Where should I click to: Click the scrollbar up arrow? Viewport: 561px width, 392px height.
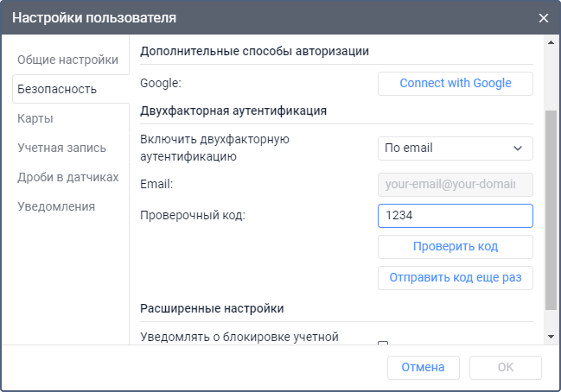[x=551, y=43]
